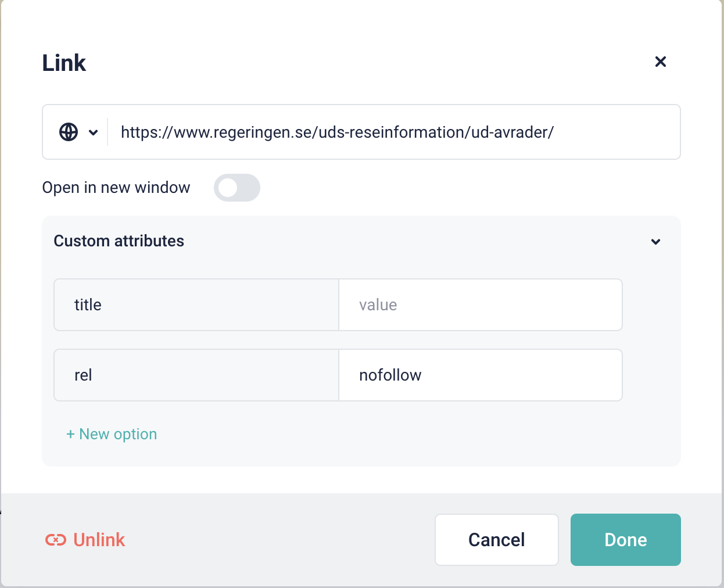Add an attribute via New option text

click(118, 435)
